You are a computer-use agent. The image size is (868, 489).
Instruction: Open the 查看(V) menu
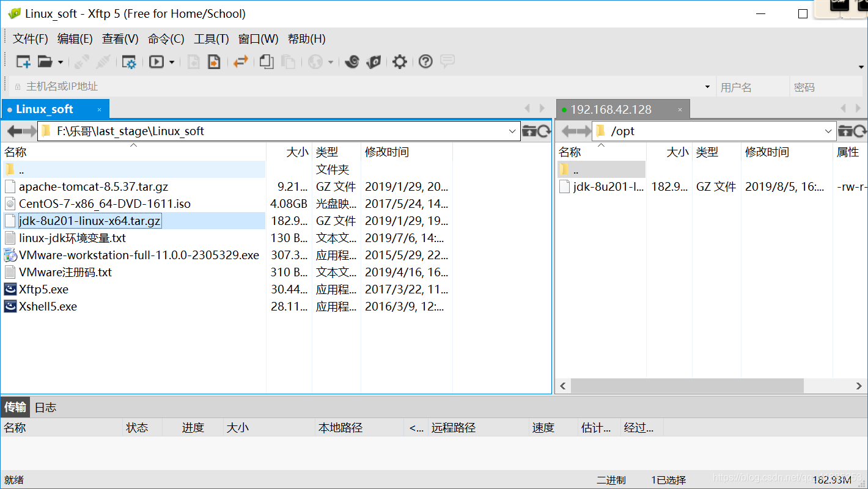click(x=120, y=39)
